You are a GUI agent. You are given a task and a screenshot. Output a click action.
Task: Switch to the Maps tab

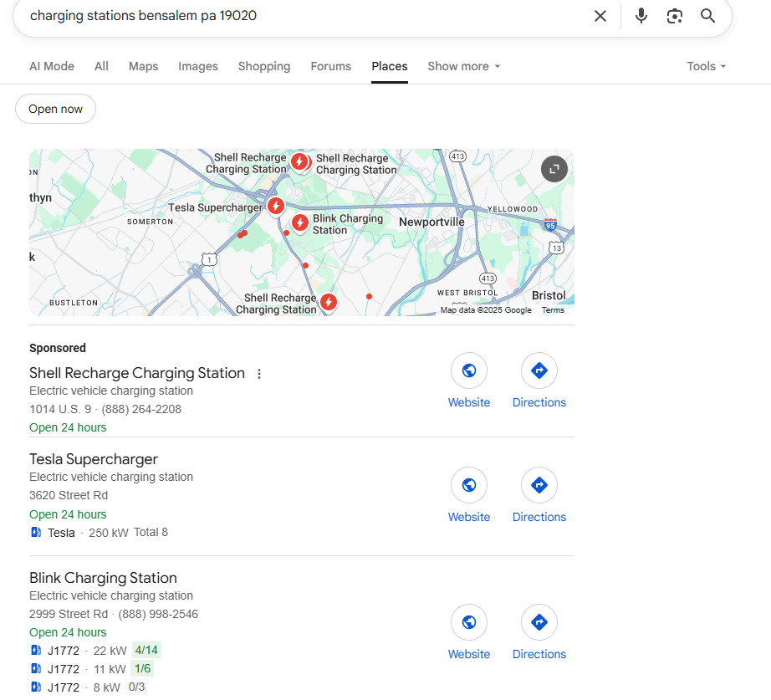pos(144,66)
